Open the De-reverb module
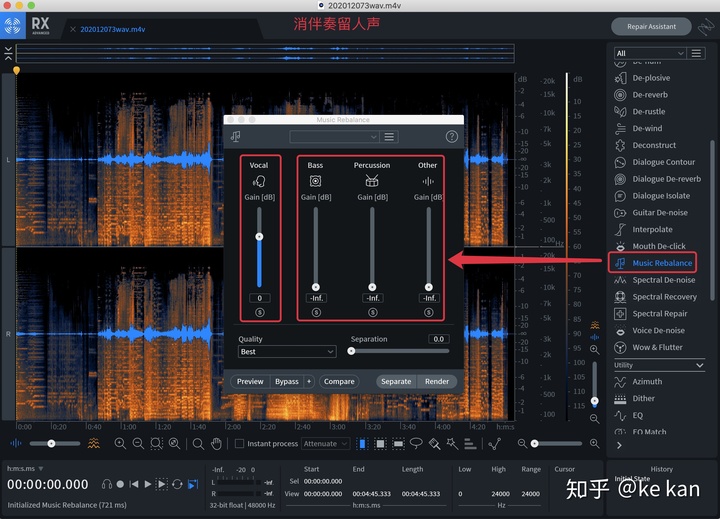This screenshot has width=720, height=519. pos(641,95)
